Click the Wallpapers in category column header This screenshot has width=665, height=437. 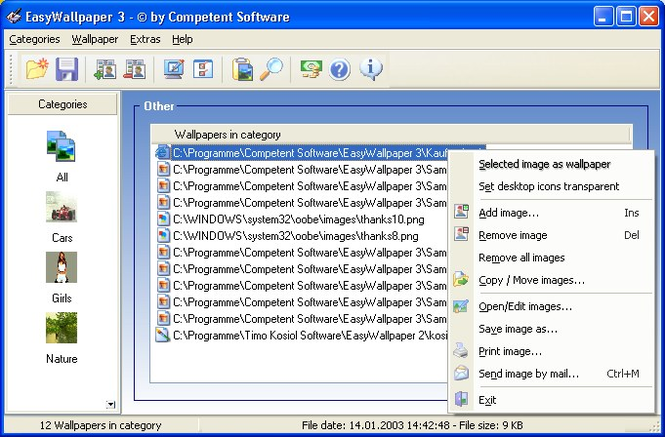pyautogui.click(x=390, y=134)
